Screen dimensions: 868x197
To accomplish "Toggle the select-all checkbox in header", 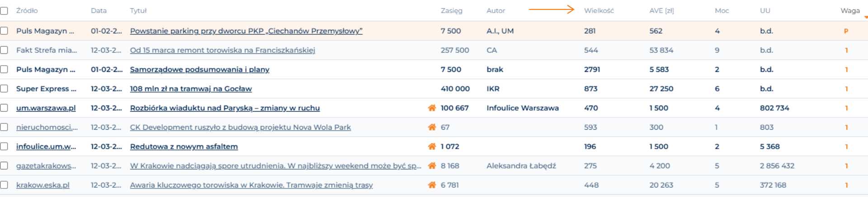I will click(4, 11).
